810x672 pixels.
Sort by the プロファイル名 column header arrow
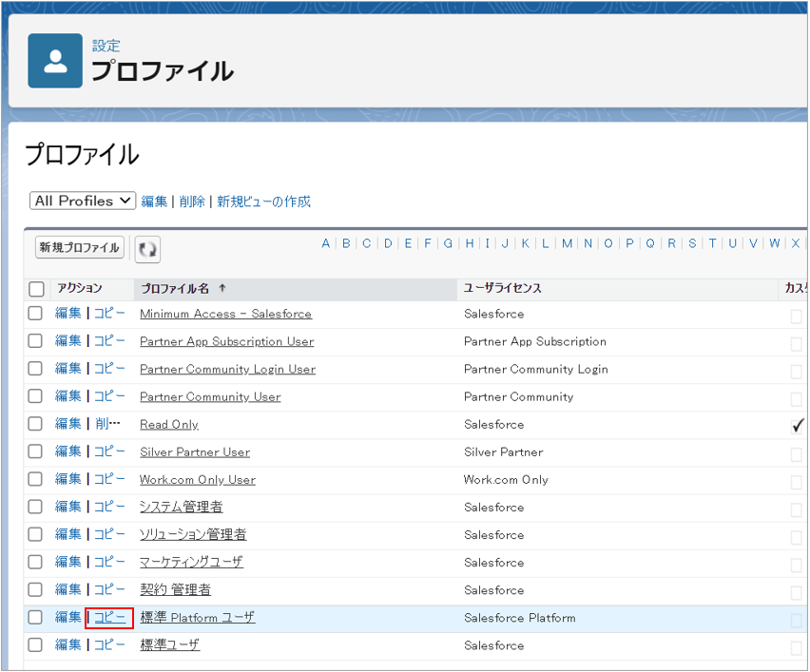click(x=222, y=288)
